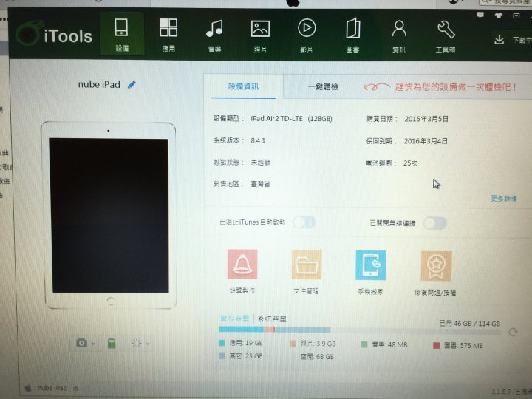
Task: Click the 其它 segment of storage bar
Action: point(302,330)
